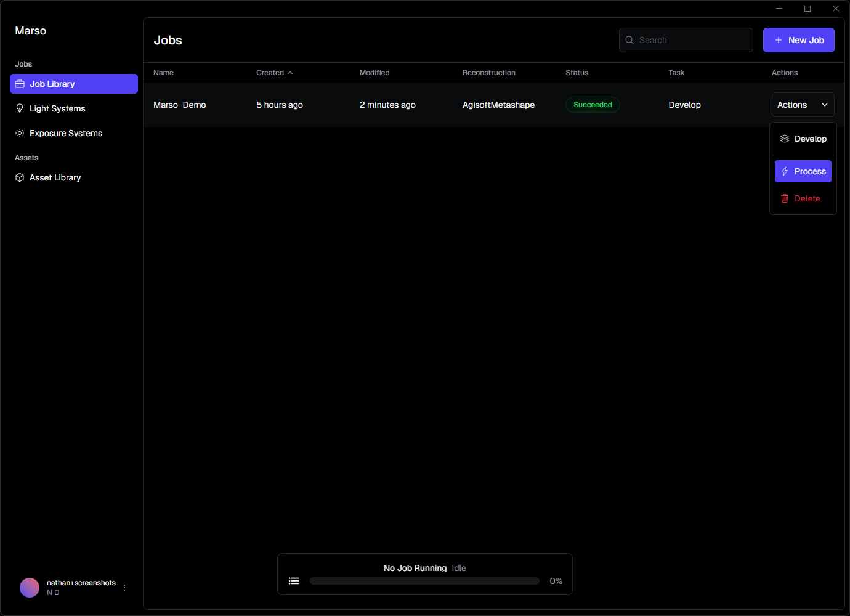Click the Light Systems bulb icon

click(x=20, y=108)
